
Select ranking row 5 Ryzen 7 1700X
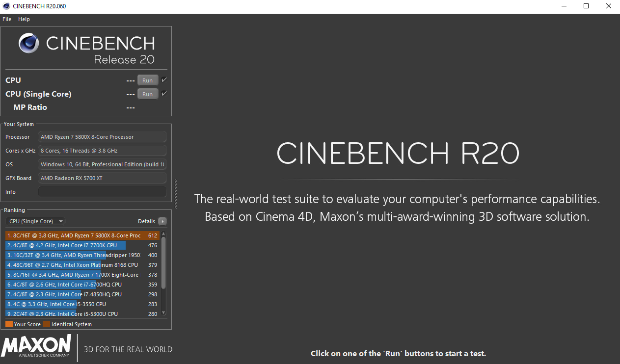point(82,275)
